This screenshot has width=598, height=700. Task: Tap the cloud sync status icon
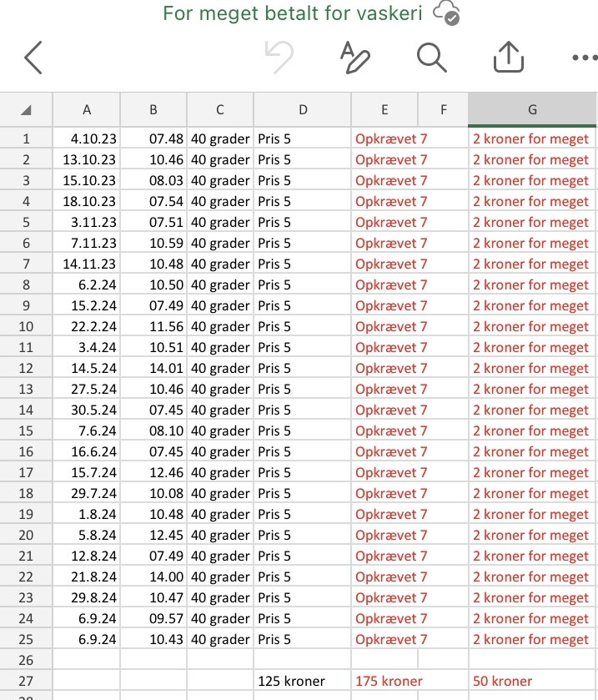[447, 14]
